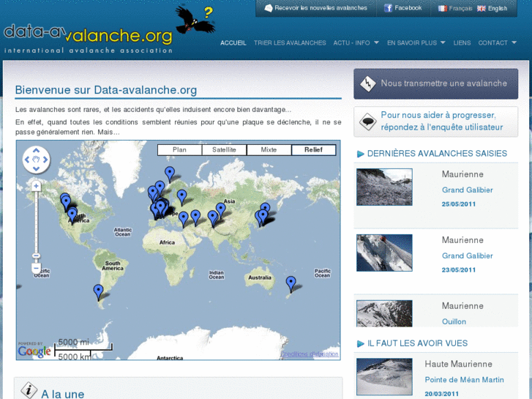Click the speech bubble survey icon
This screenshot has height=399, width=532.
(x=368, y=122)
